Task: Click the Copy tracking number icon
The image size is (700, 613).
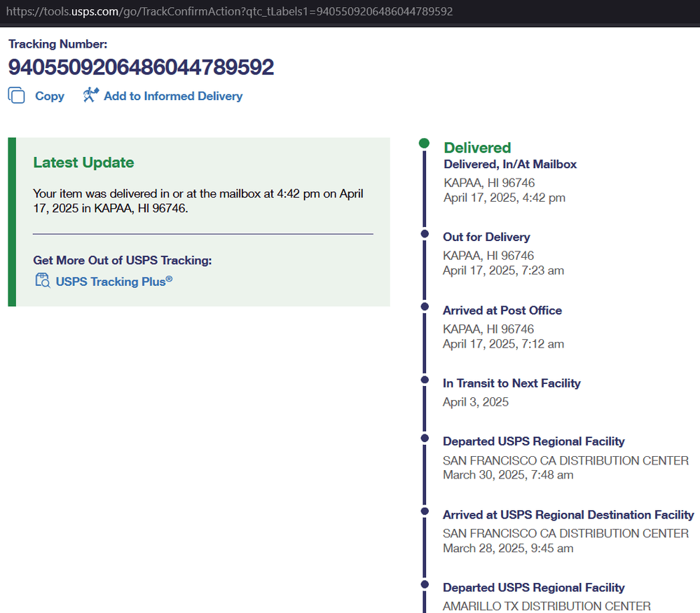Action: (x=17, y=95)
